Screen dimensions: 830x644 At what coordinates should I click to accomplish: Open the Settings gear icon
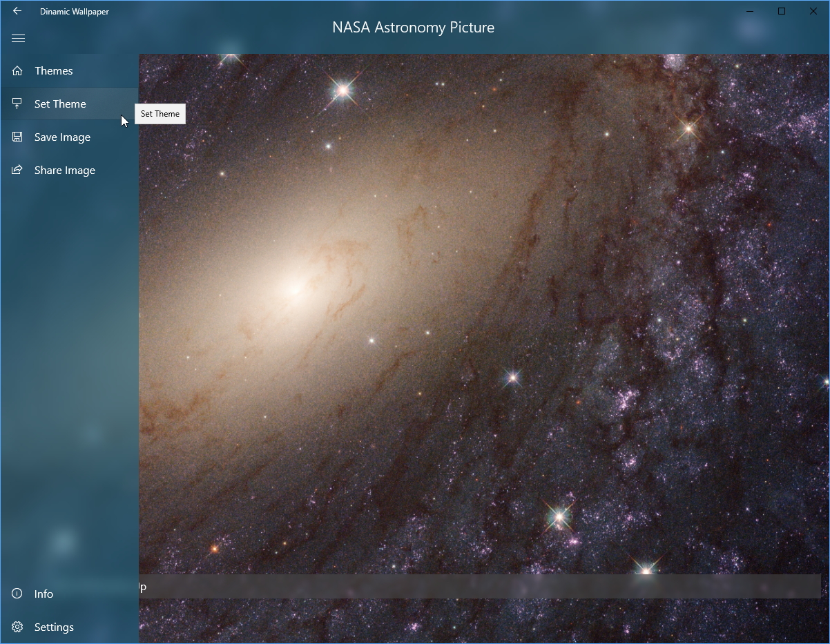point(17,627)
